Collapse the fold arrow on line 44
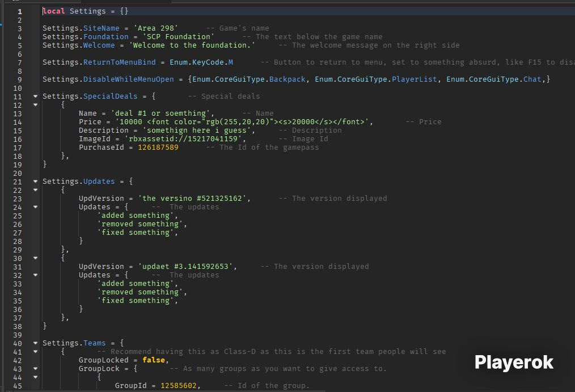Viewport: 575px width, 392px height. tap(36, 377)
